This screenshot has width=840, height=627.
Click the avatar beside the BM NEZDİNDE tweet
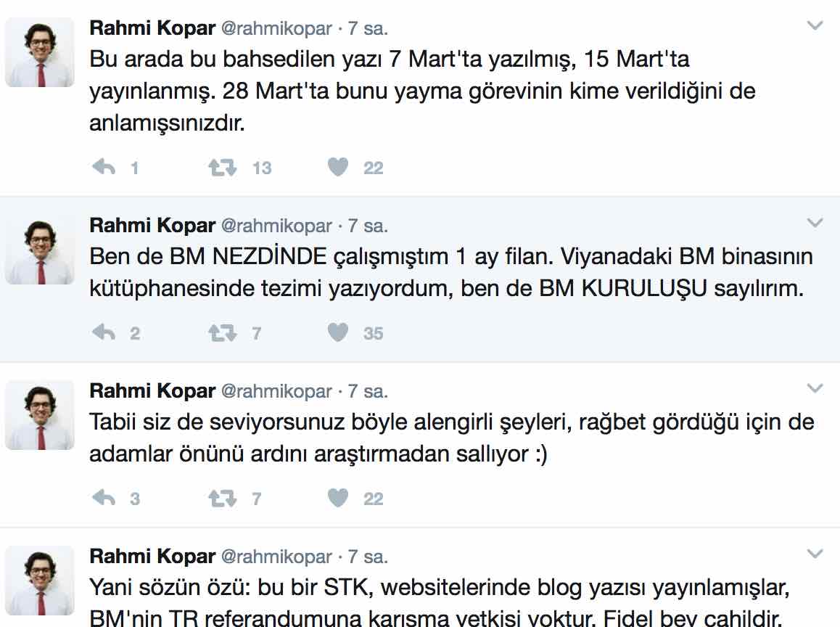tap(40, 249)
